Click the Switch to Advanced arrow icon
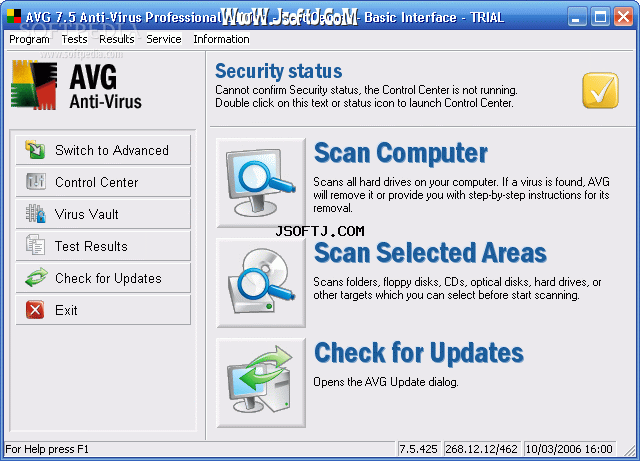The width and height of the screenshot is (640, 461). tap(35, 149)
